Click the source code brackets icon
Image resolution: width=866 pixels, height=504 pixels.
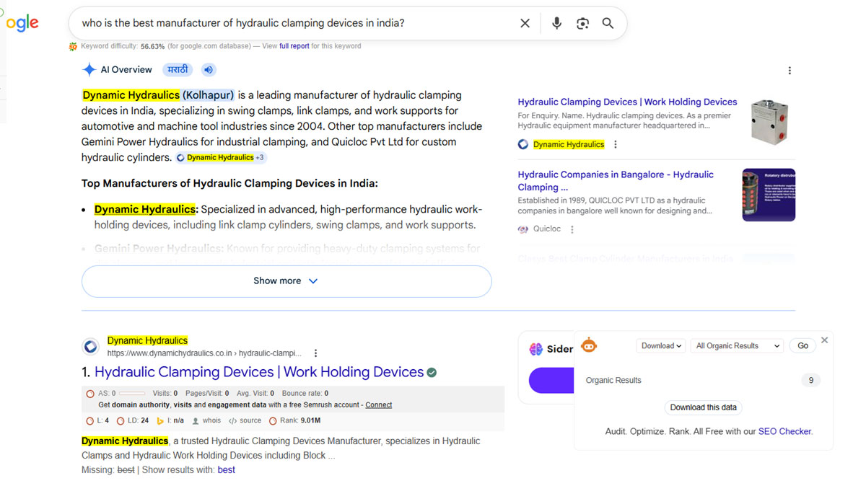click(x=232, y=421)
